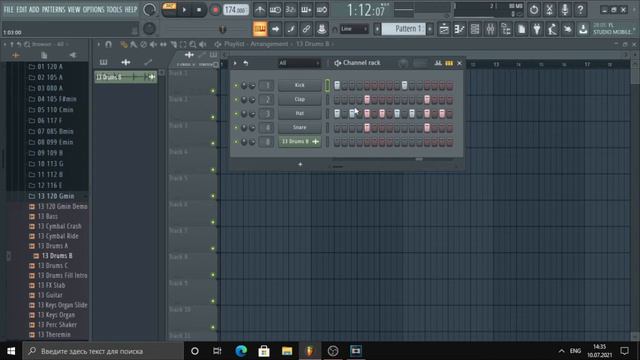
Task: Click the download arrow toolbar icon
Action: 583,29
